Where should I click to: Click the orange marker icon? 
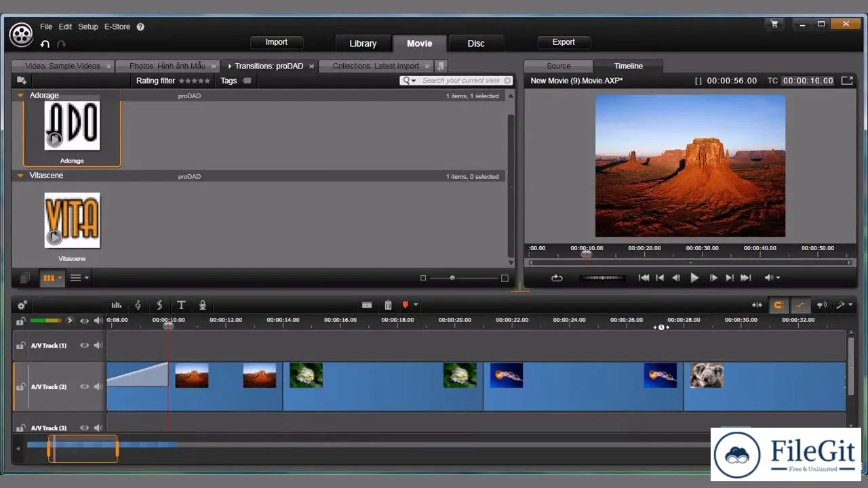pos(406,305)
